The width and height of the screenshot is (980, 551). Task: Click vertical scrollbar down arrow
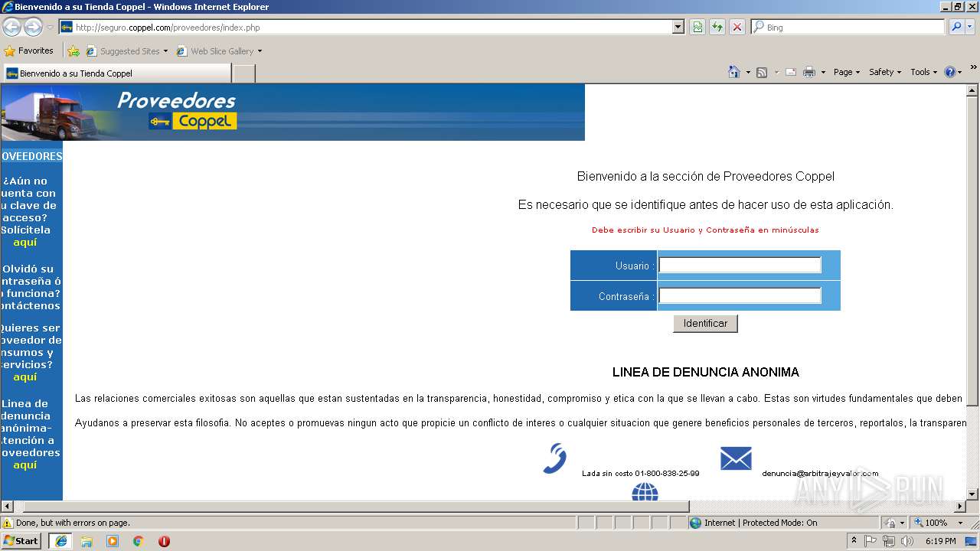[x=972, y=494]
